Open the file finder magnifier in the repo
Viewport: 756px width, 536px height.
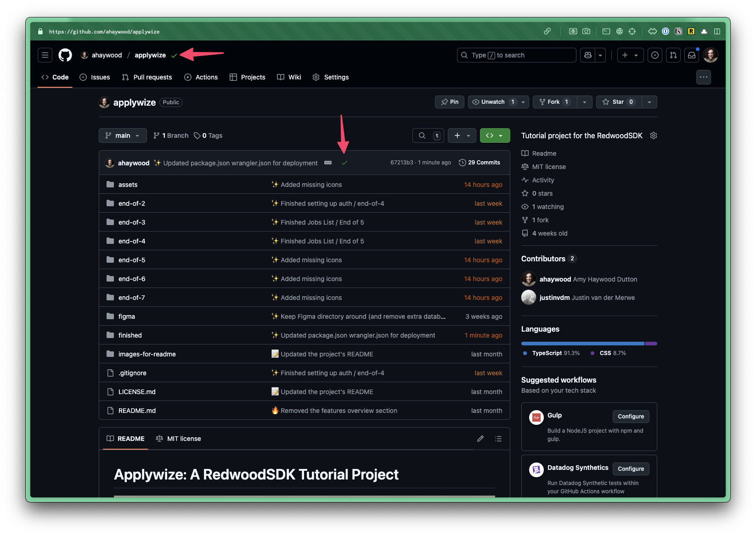click(x=422, y=135)
